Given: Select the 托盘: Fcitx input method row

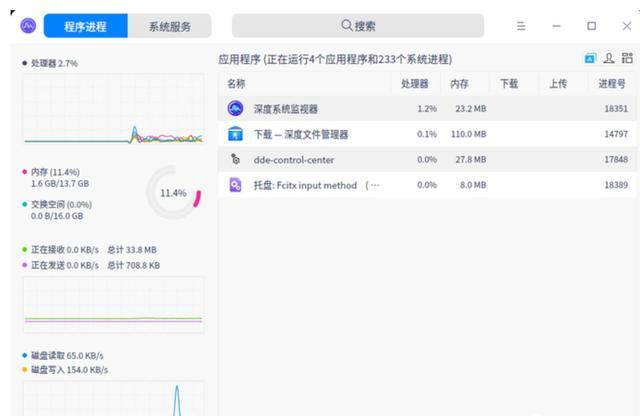Looking at the screenshot, I should pyautogui.click(x=427, y=185).
